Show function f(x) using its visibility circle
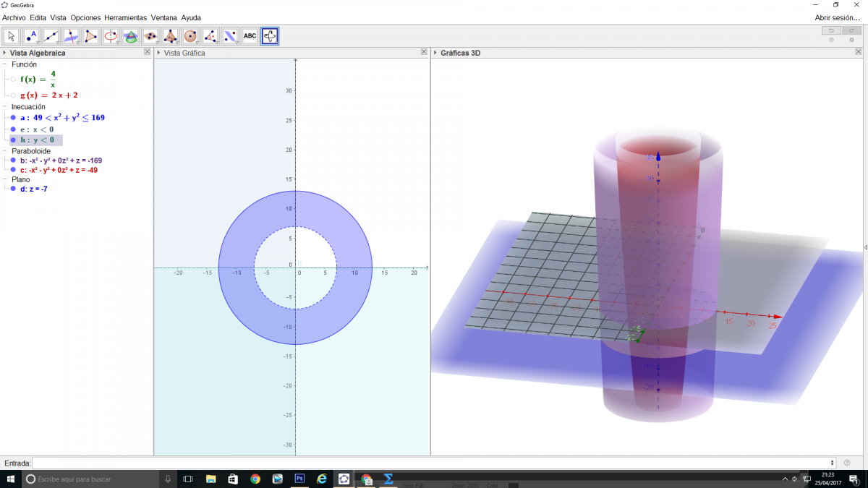The height and width of the screenshot is (488, 868). coord(13,80)
